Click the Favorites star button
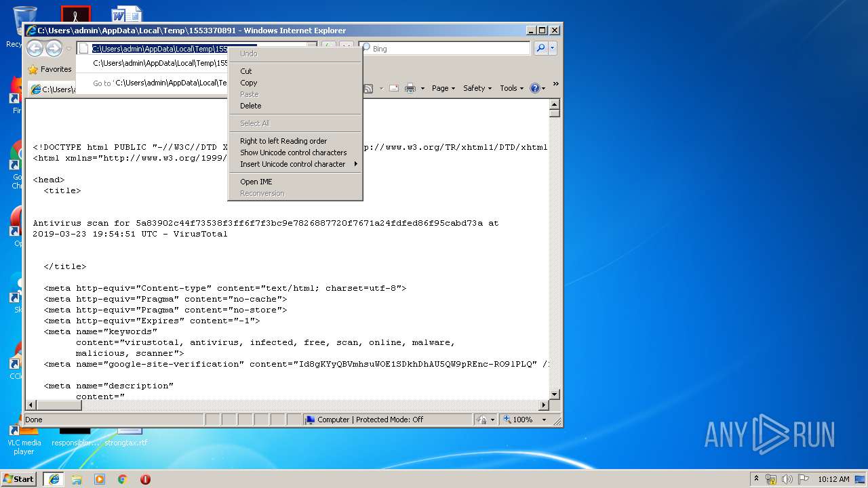Image resolution: width=868 pixels, height=488 pixels. click(50, 69)
